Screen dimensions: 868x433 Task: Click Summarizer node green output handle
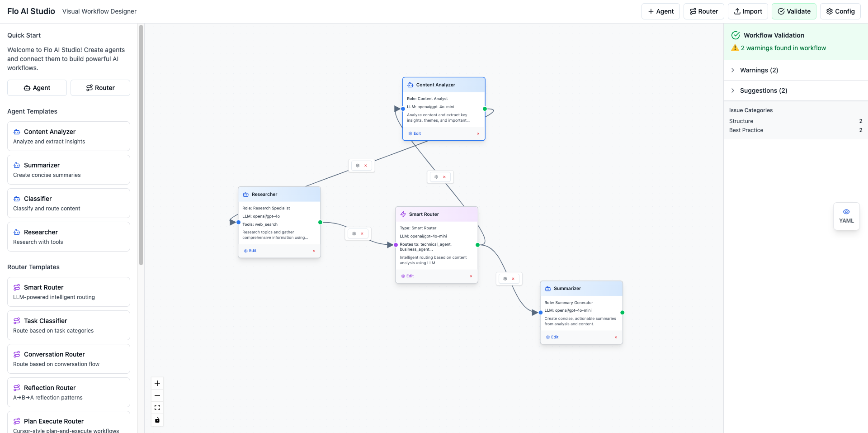[623, 313]
